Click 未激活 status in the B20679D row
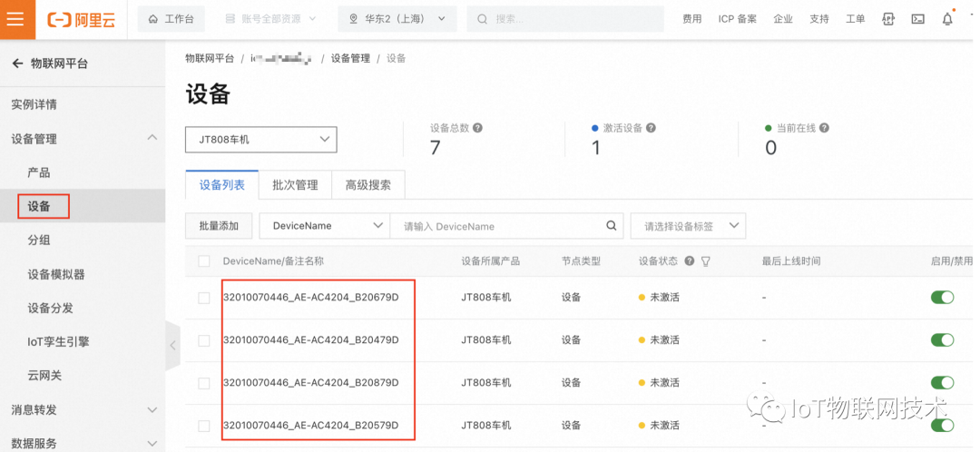The width and height of the screenshot is (980, 452). [664, 298]
